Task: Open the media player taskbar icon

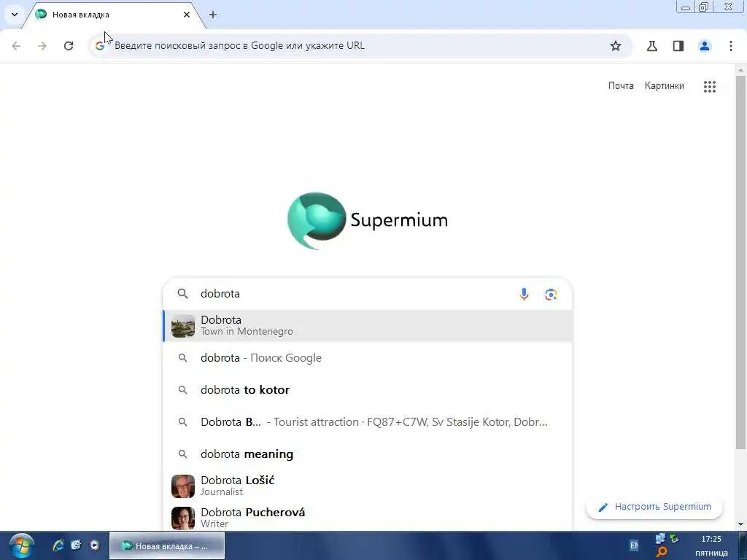Action: (95, 545)
